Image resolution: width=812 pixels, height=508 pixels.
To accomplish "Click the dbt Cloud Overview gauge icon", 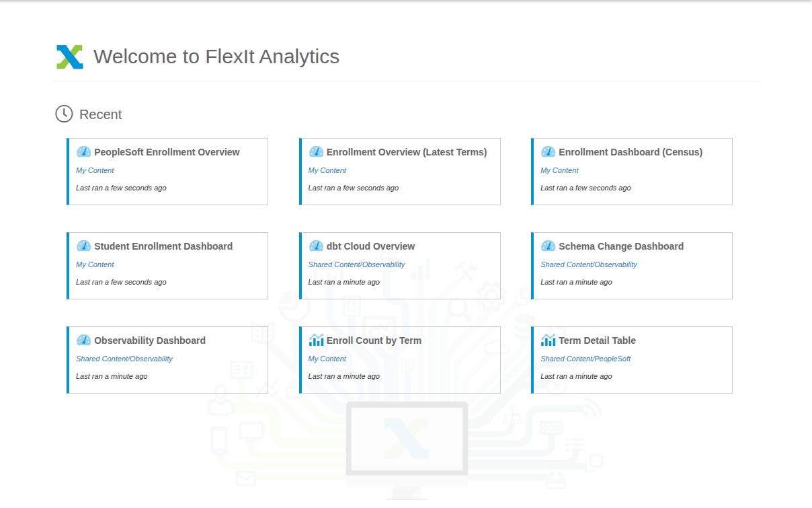I will (316, 246).
